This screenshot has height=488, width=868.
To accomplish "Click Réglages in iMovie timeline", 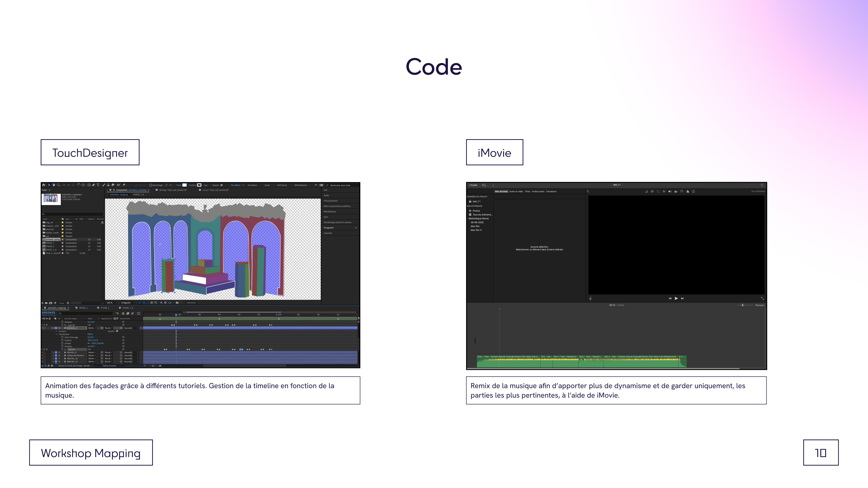I will pyautogui.click(x=760, y=305).
